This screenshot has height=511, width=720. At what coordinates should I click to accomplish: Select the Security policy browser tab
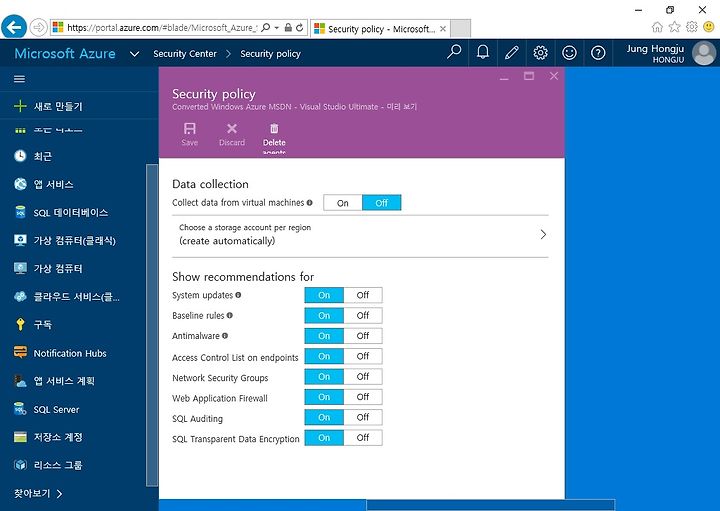[380, 28]
